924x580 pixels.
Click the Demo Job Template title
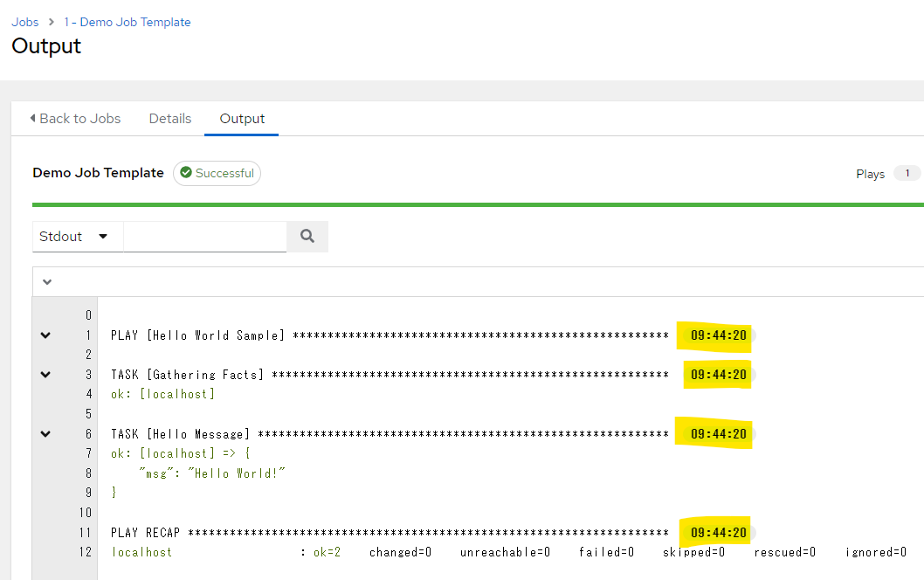(98, 173)
